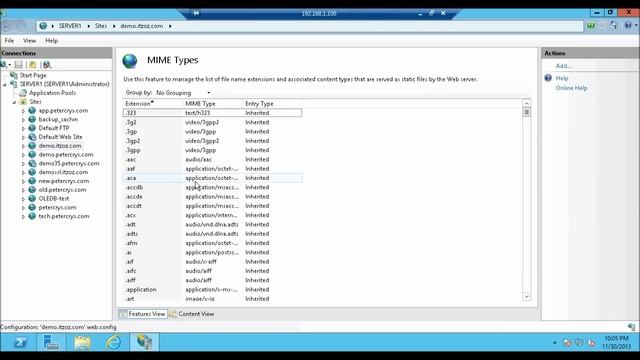The height and width of the screenshot is (360, 640).
Task: Select the .accdb extension row
Action: tap(212, 187)
